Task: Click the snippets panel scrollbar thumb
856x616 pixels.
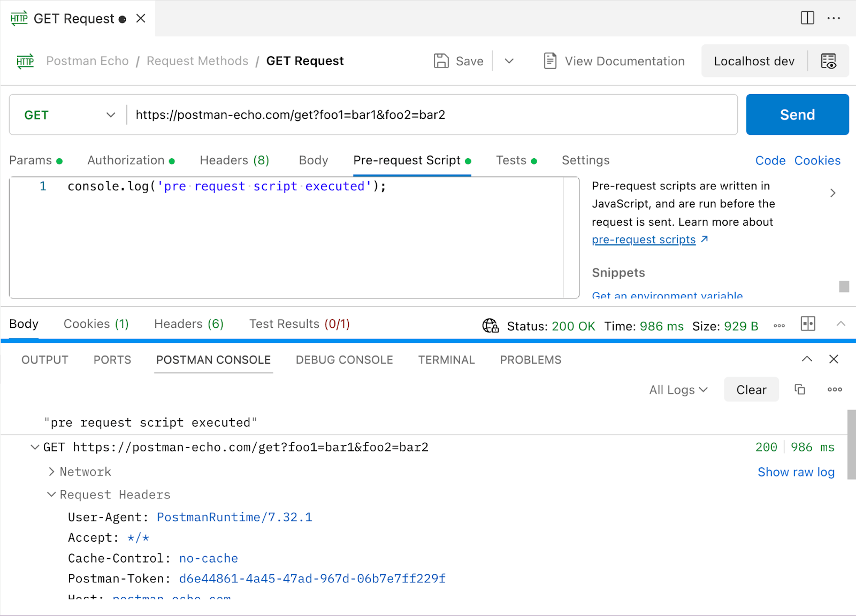Action: (844, 287)
